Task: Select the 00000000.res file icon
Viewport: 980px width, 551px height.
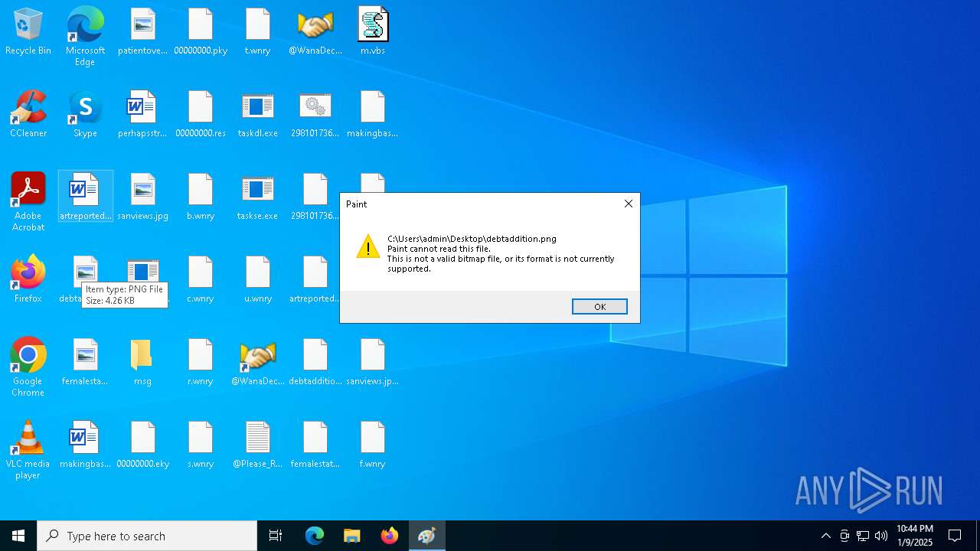Action: 201,115
